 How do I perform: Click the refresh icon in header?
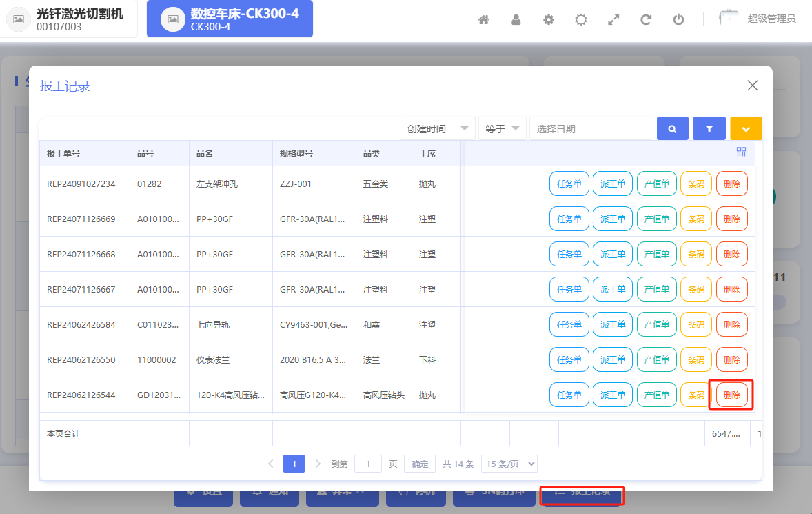[x=646, y=20]
